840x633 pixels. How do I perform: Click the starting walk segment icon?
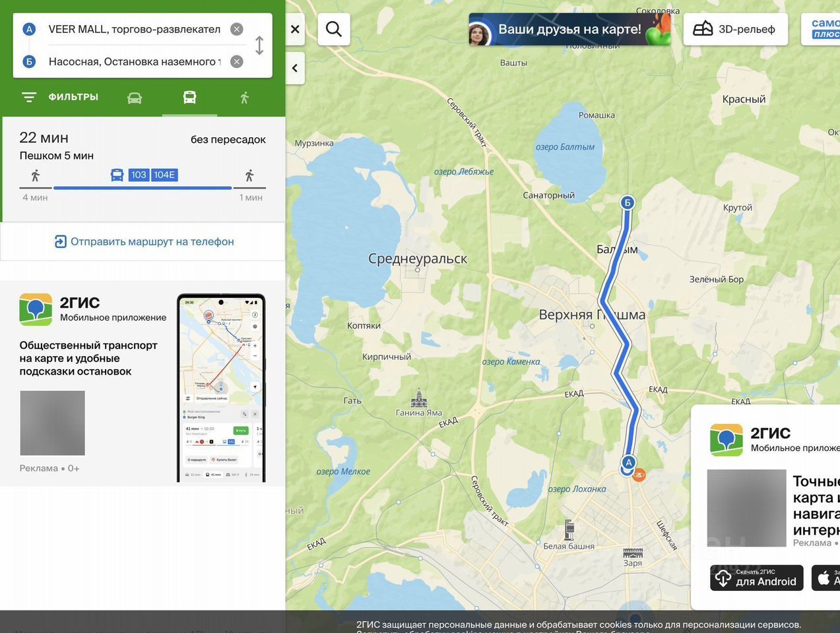point(36,175)
